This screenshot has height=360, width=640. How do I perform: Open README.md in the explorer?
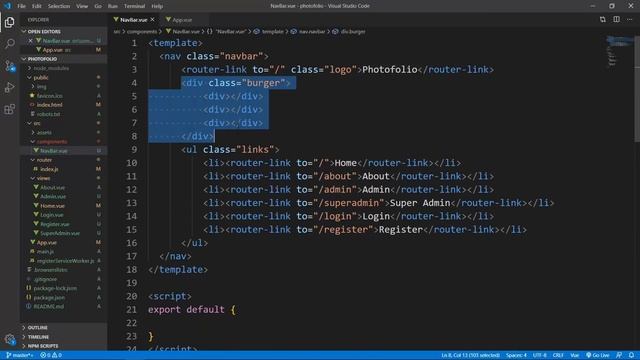click(49, 307)
